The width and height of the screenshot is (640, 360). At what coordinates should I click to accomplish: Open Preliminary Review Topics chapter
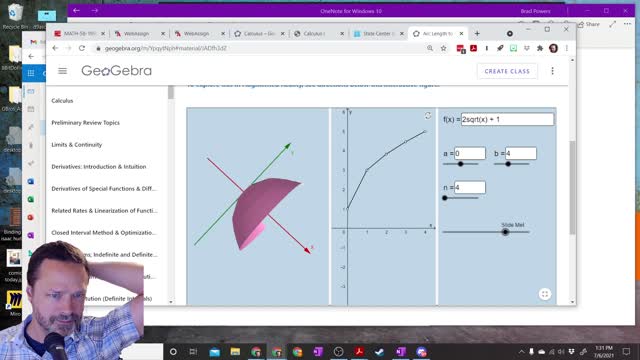[x=85, y=122]
